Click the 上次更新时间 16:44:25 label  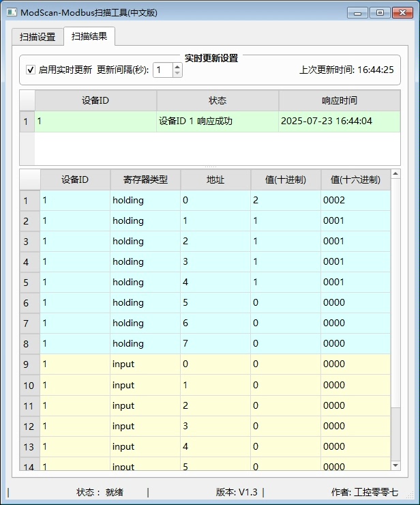point(346,70)
